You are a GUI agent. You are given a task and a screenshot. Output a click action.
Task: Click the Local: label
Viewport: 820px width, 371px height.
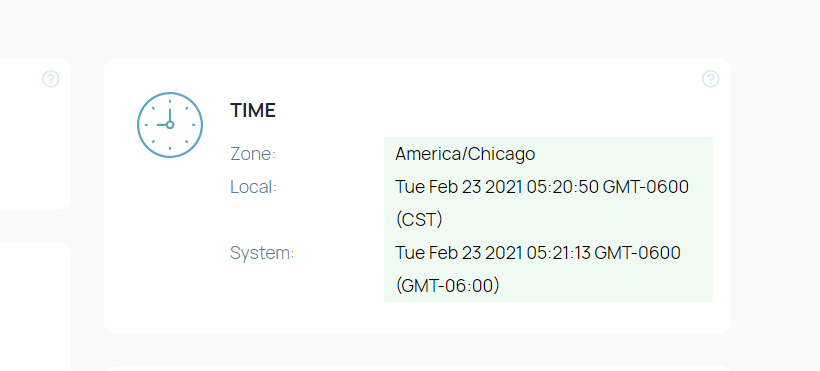click(254, 187)
